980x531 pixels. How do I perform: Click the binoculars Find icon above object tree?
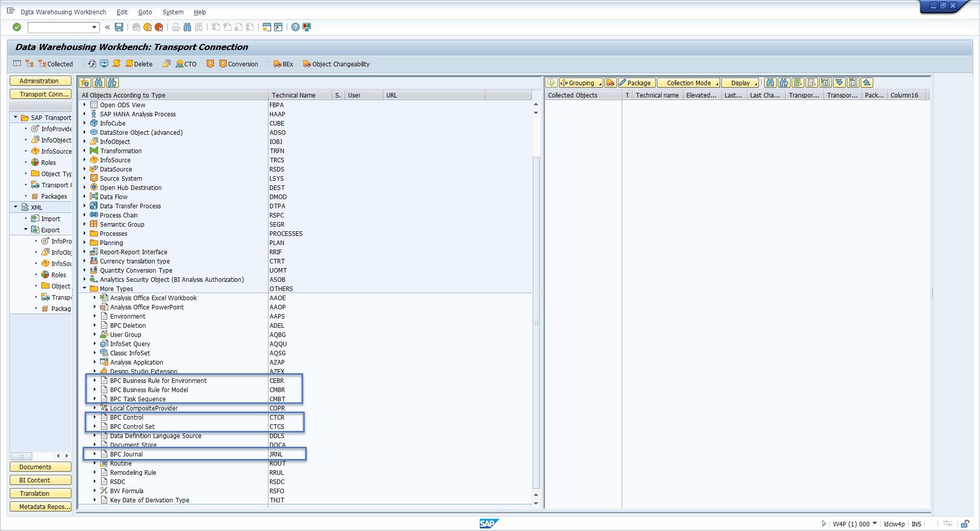(x=99, y=83)
